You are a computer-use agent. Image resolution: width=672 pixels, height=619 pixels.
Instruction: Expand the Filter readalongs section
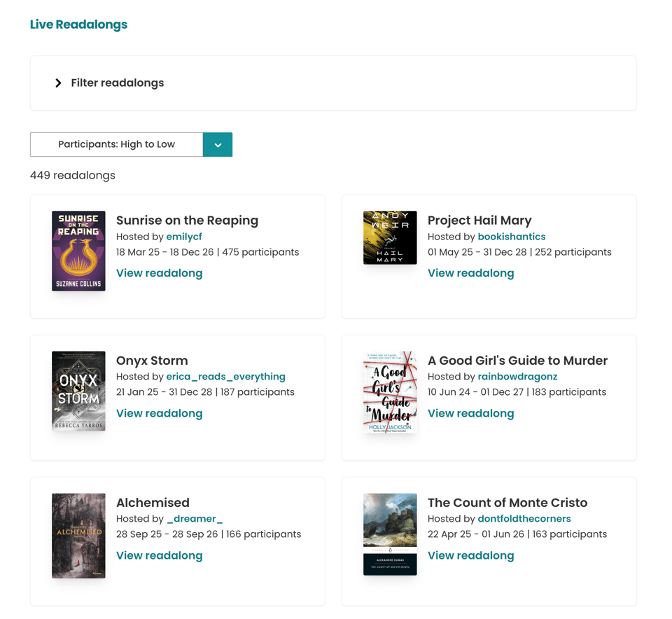pos(117,83)
